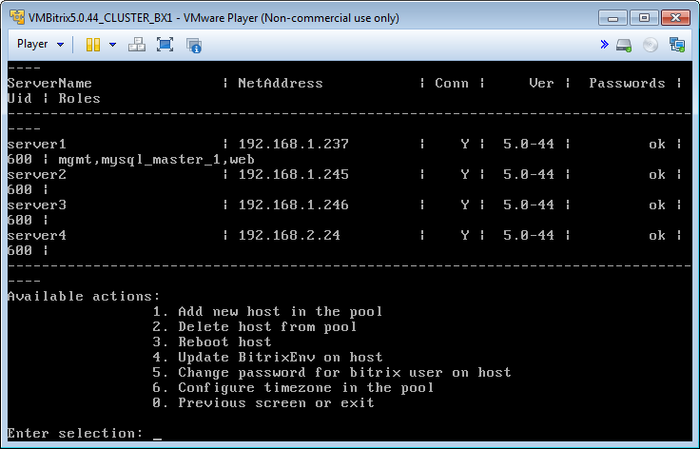This screenshot has width=700, height=449.
Task: Click the 5.0-44 version of server1
Action: (529, 144)
